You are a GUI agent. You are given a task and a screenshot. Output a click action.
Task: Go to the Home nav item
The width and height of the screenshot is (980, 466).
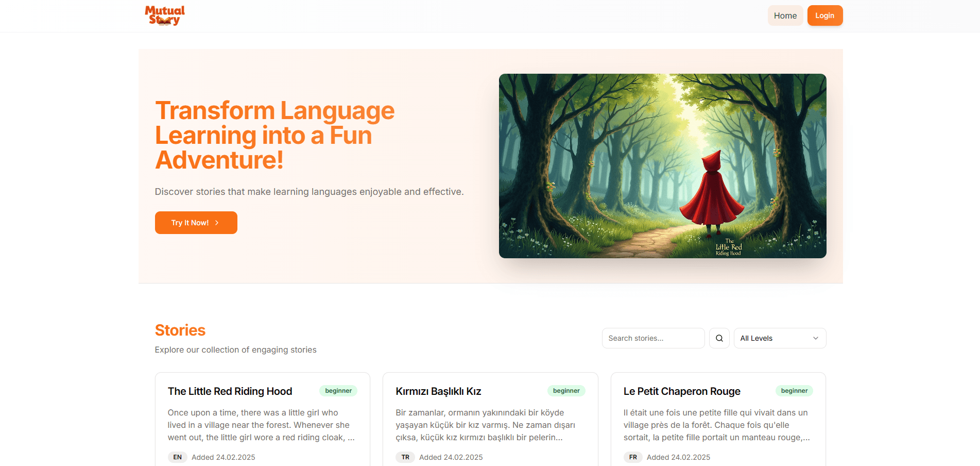click(x=785, y=15)
